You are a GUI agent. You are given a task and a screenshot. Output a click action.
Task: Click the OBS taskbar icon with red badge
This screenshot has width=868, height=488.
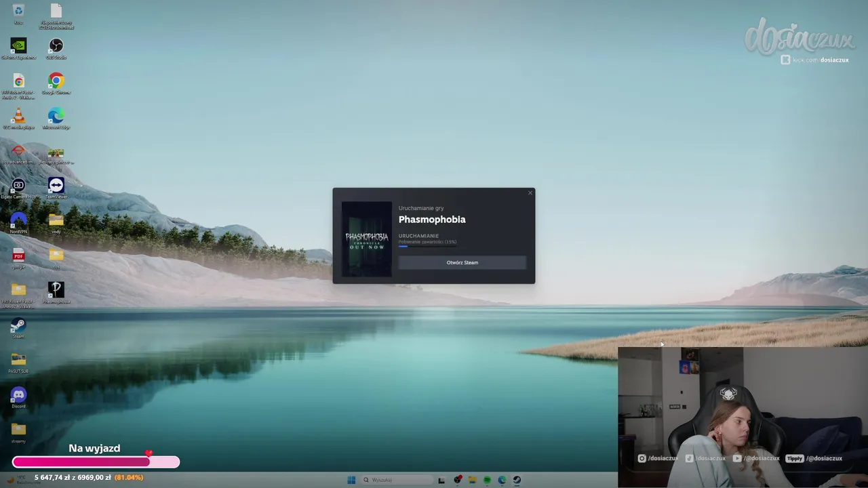(458, 480)
